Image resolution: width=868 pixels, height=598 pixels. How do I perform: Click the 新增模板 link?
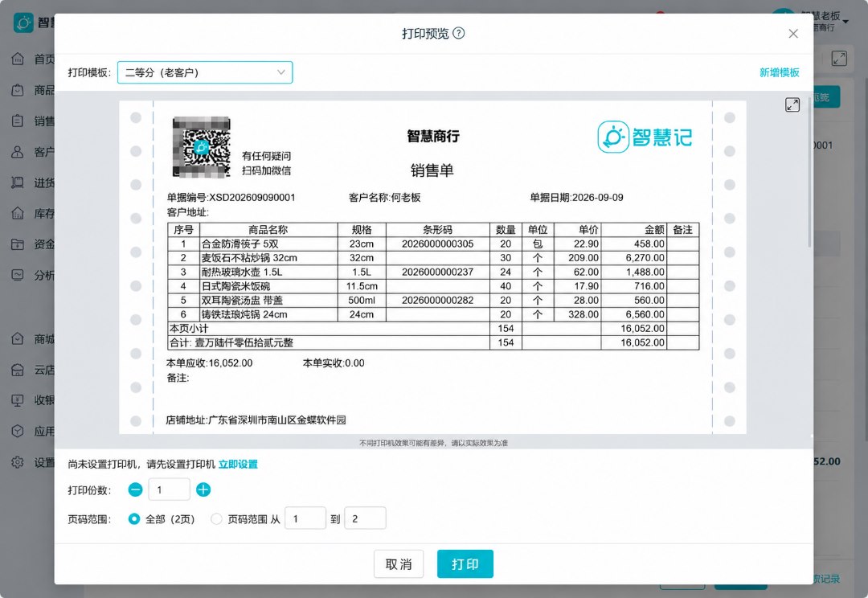click(x=779, y=72)
